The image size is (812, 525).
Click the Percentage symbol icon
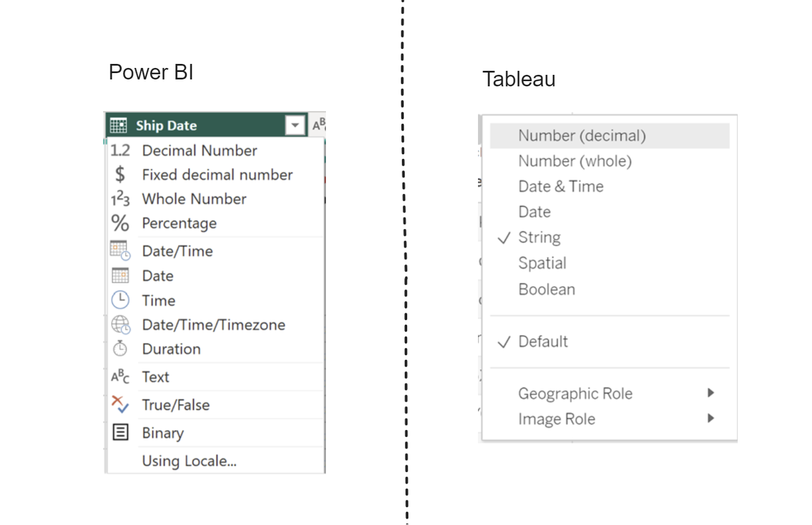click(x=120, y=223)
